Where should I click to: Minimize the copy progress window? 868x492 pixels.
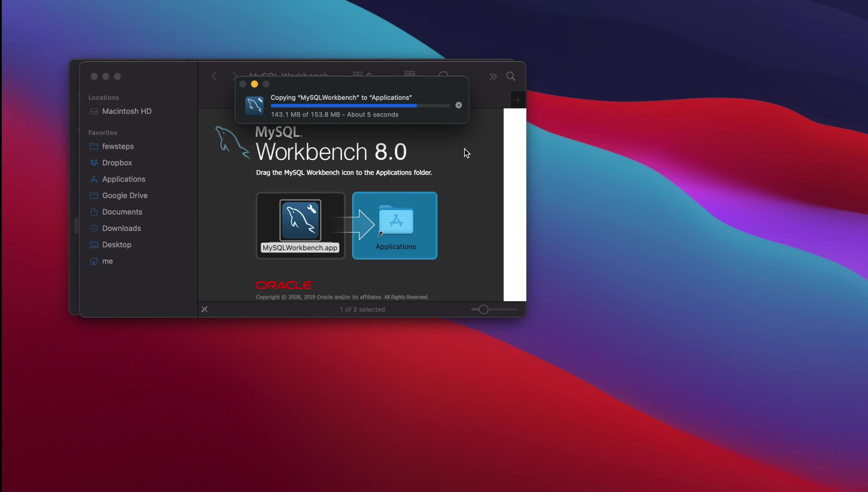[254, 84]
